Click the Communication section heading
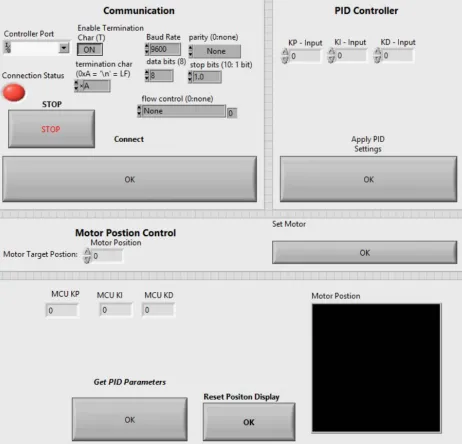462x444 pixels. click(x=139, y=11)
